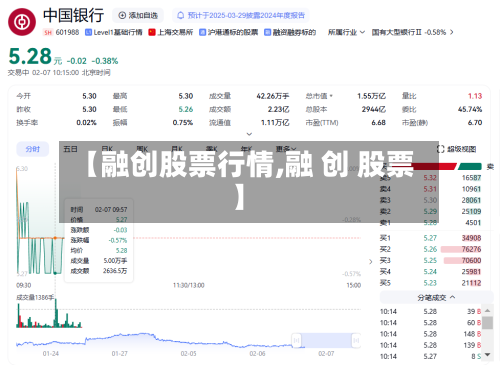The width and height of the screenshot is (500, 365).
Task: Click the SH market badge before 601988
Action: (x=48, y=32)
